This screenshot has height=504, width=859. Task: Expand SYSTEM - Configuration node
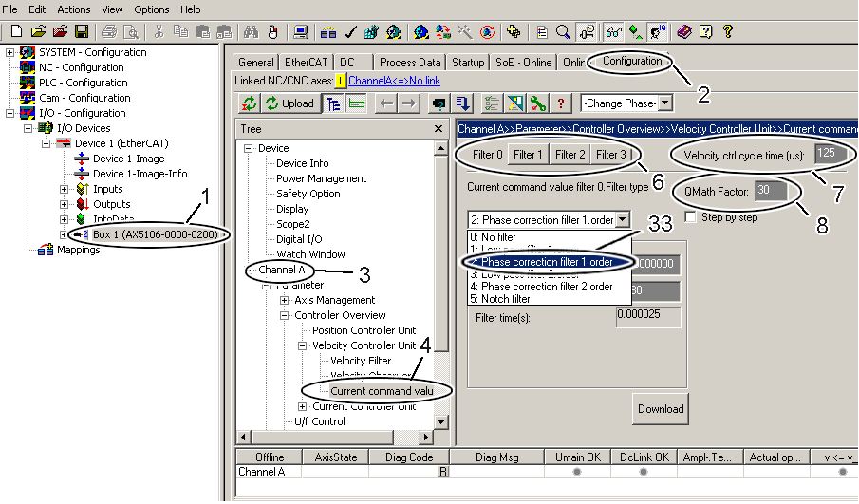(9, 52)
